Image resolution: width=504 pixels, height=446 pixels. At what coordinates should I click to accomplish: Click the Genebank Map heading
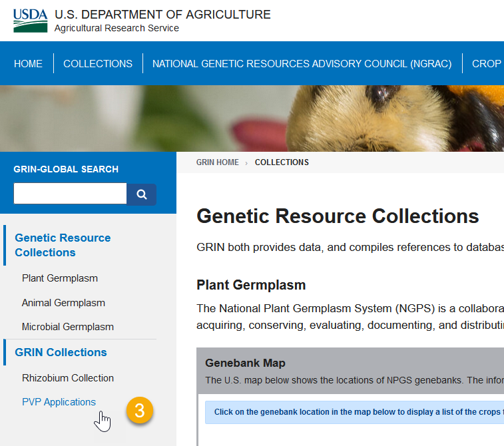pos(245,363)
